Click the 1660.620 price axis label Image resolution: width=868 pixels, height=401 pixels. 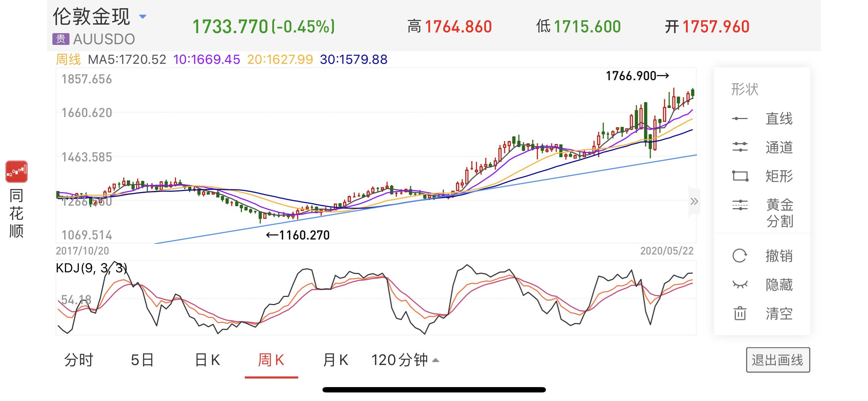coord(87,113)
